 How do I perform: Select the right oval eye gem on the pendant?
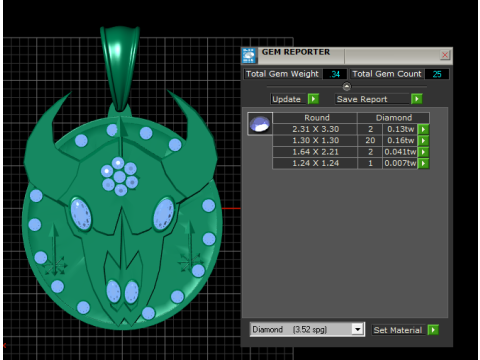pos(164,214)
